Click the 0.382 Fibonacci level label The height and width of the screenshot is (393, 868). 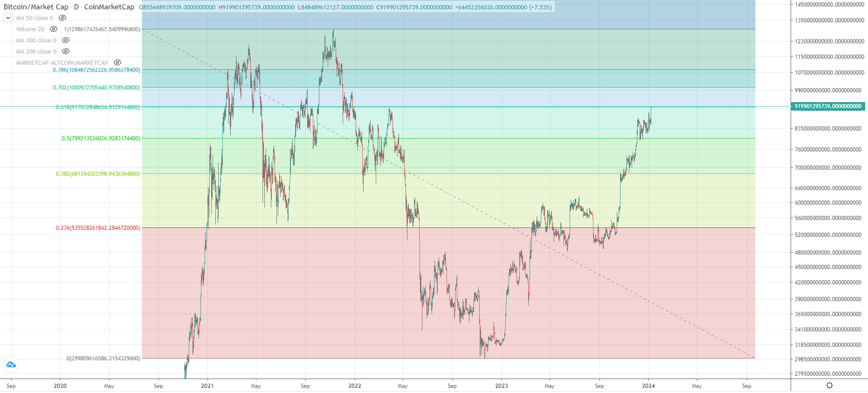click(98, 174)
